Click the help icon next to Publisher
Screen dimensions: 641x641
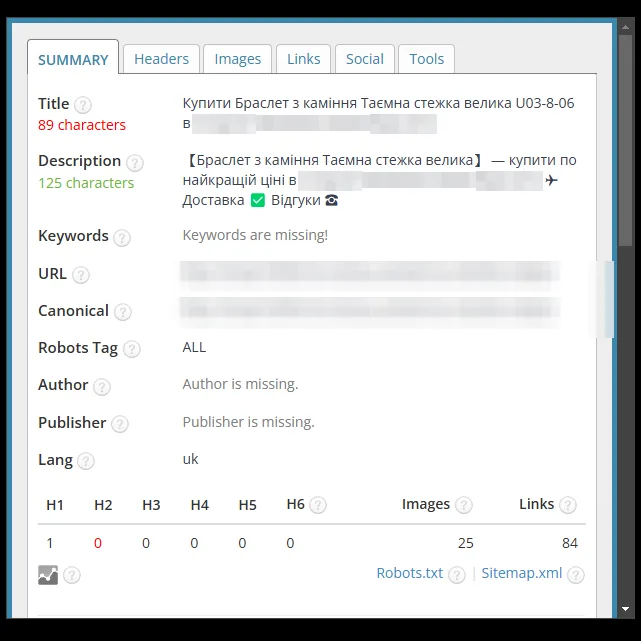pyautogui.click(x=120, y=424)
